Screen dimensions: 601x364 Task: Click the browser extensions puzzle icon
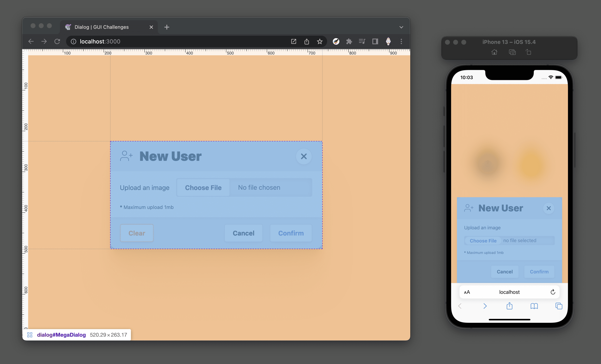(x=349, y=41)
